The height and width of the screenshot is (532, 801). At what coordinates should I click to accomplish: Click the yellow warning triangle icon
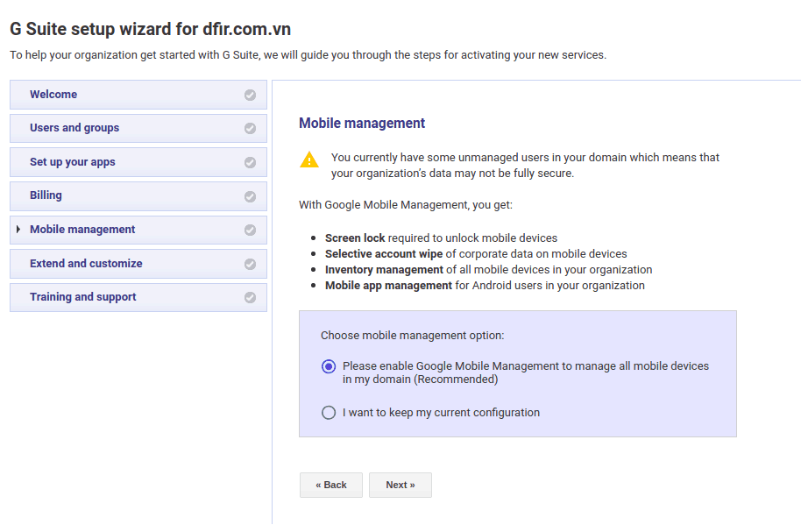(309, 160)
